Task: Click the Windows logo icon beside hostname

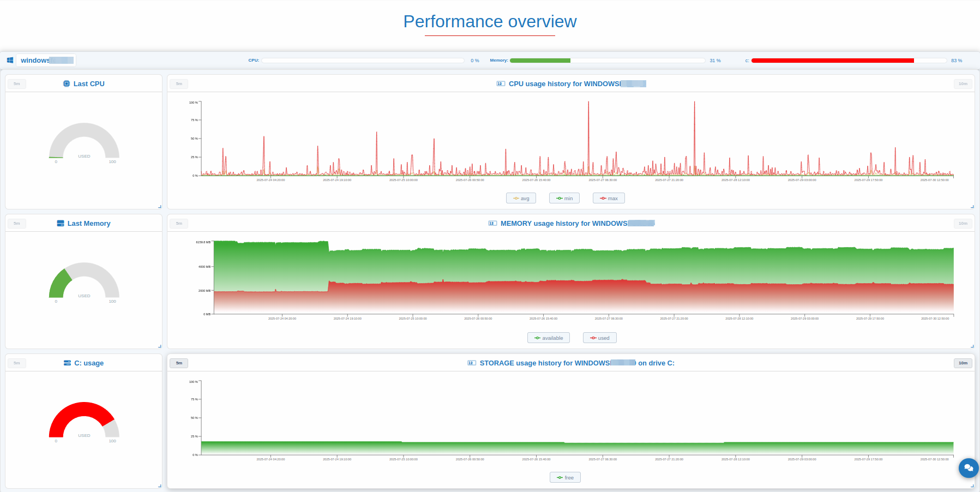Action: click(x=10, y=61)
